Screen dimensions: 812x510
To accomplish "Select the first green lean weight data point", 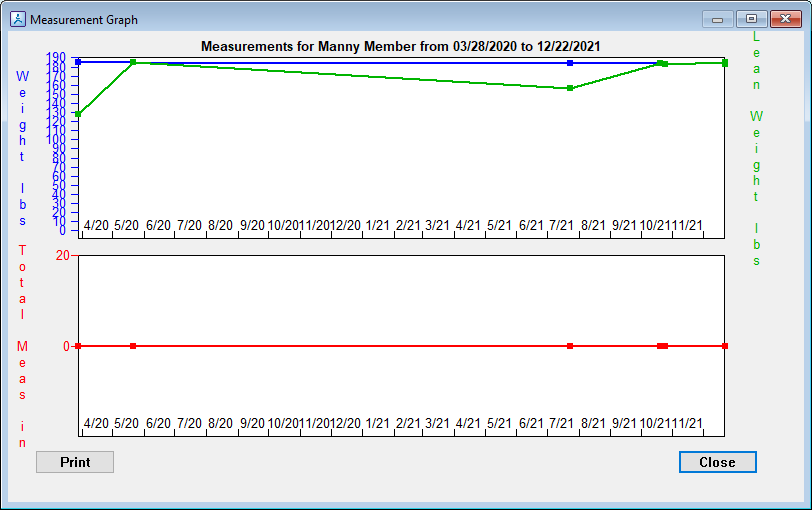I will 78,114.
